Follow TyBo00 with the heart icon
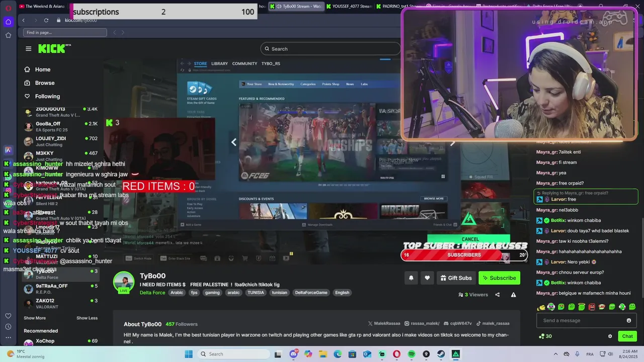This screenshot has height=362, width=644. pos(427,278)
